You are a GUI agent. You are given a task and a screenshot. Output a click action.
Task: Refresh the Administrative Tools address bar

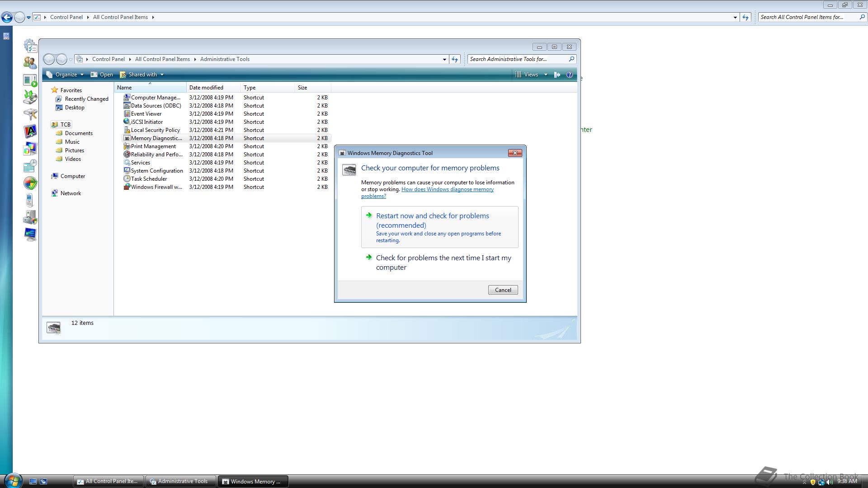(455, 59)
